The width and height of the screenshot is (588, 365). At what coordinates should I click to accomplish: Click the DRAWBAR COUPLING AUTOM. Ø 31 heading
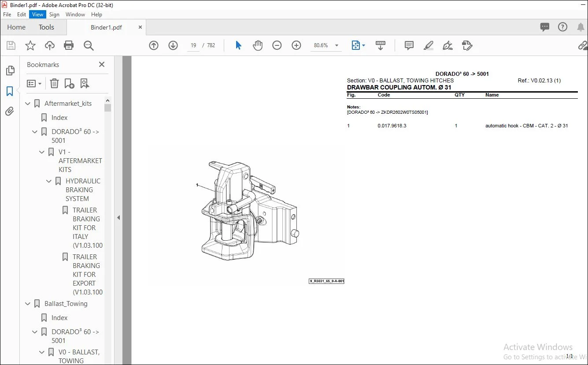[399, 87]
